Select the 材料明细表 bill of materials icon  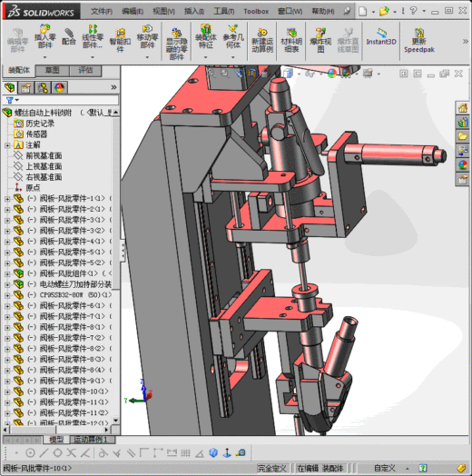click(291, 40)
